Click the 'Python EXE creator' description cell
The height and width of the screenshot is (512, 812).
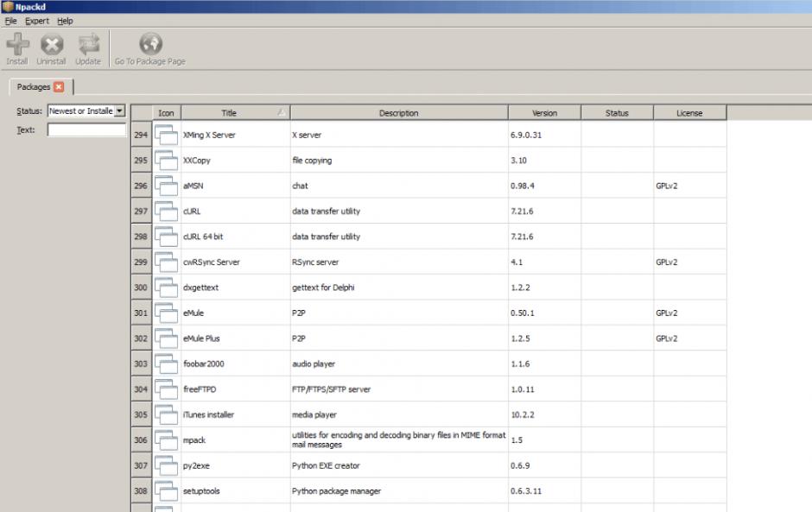click(399, 465)
